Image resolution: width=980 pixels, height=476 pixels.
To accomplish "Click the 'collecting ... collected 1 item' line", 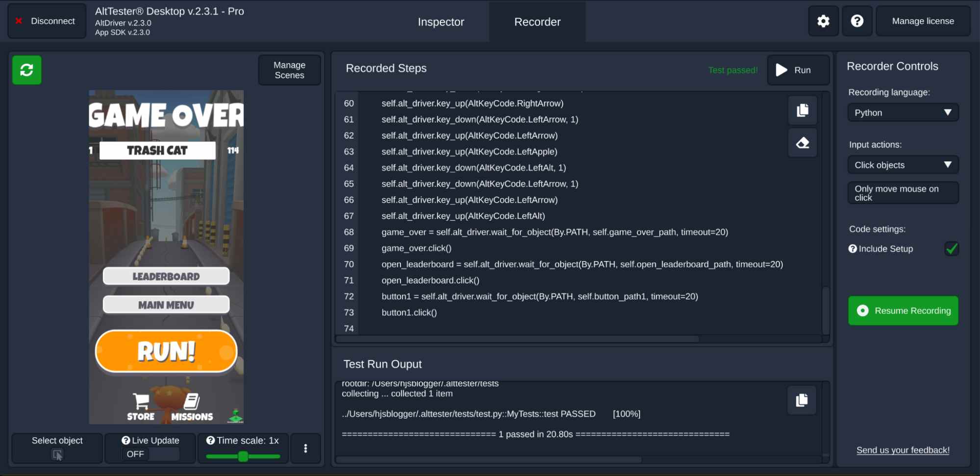I will (397, 394).
